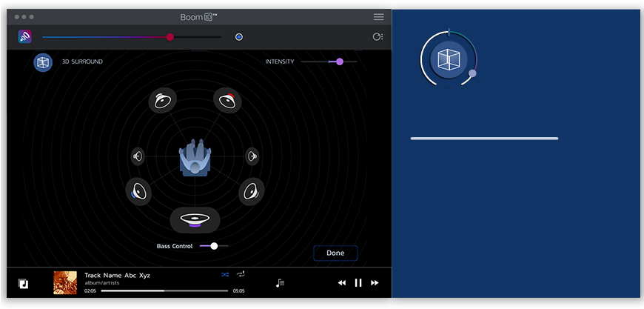Click the Boom app logo icon
The height and width of the screenshot is (309, 644).
point(25,36)
